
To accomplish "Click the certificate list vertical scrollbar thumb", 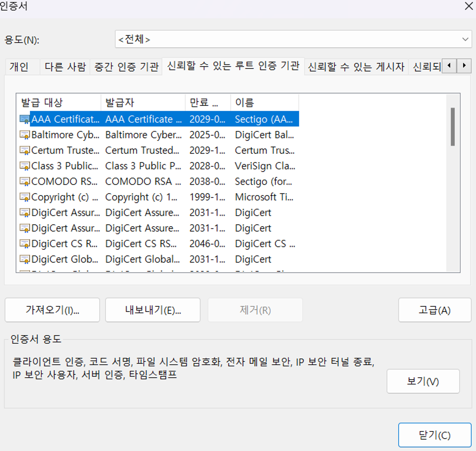I will tap(452, 127).
